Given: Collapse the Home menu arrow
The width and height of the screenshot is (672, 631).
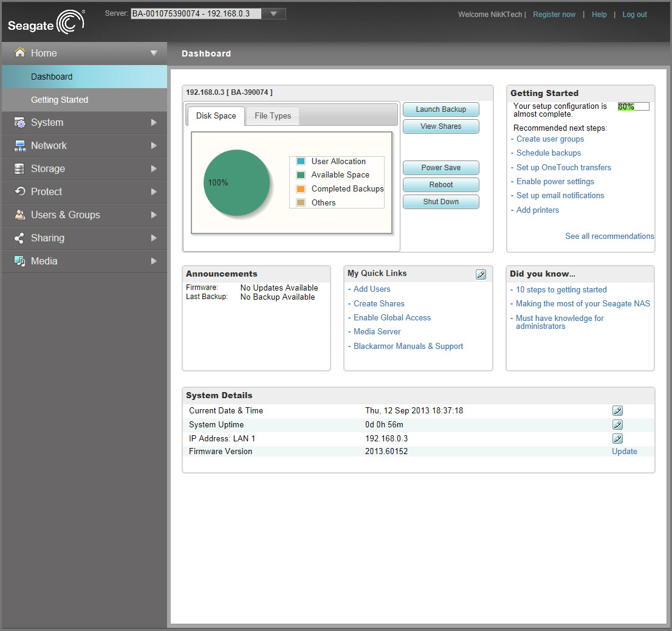Looking at the screenshot, I should tap(154, 53).
